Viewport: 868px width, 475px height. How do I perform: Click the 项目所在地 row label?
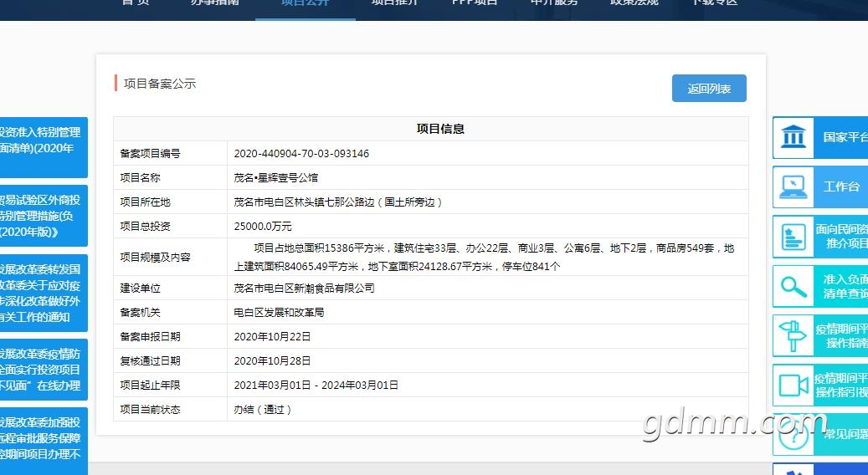(145, 202)
